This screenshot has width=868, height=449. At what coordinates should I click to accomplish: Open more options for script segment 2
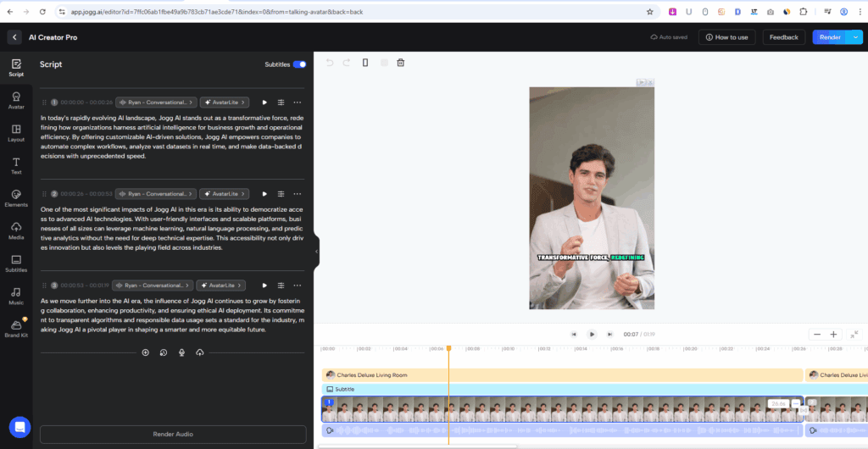point(297,194)
